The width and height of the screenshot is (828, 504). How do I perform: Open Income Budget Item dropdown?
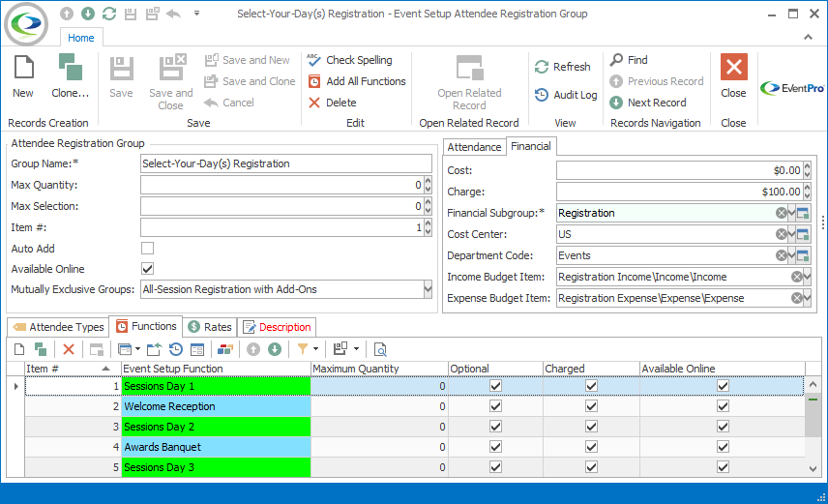pos(808,277)
